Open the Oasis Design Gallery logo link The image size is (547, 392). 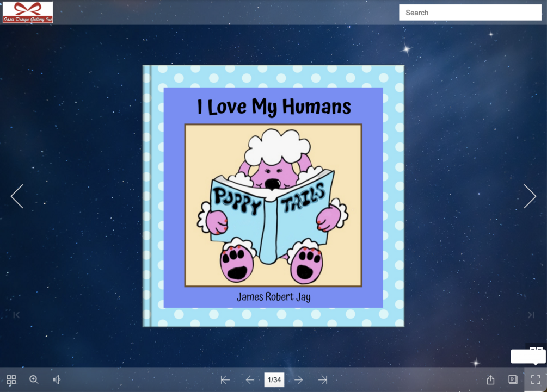28,12
